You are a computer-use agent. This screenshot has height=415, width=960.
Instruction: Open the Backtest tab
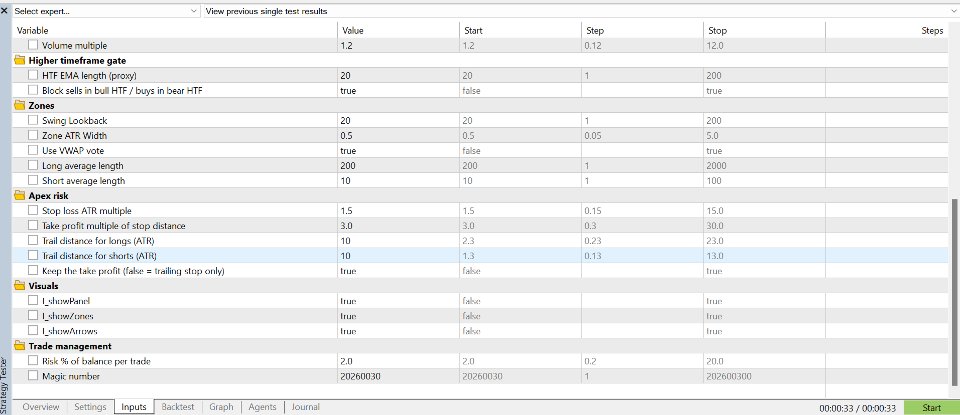pos(178,407)
